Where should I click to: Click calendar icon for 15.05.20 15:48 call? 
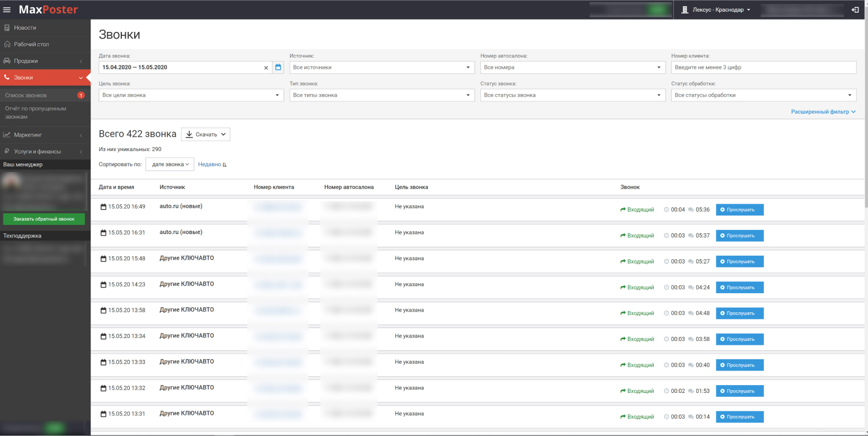(103, 259)
